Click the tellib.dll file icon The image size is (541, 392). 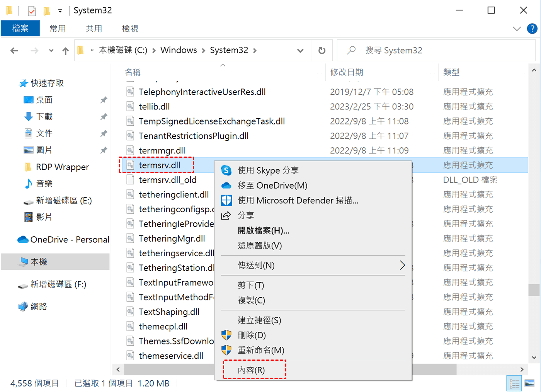[x=131, y=106]
